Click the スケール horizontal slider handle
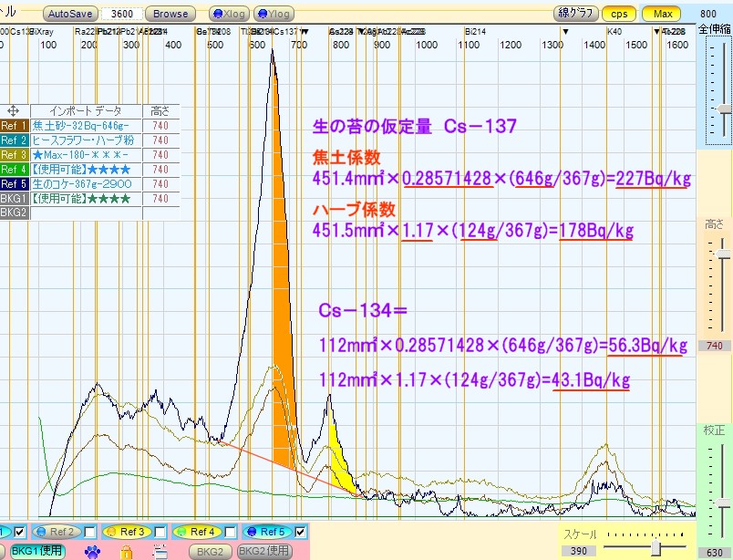This screenshot has width=733, height=560. click(656, 547)
